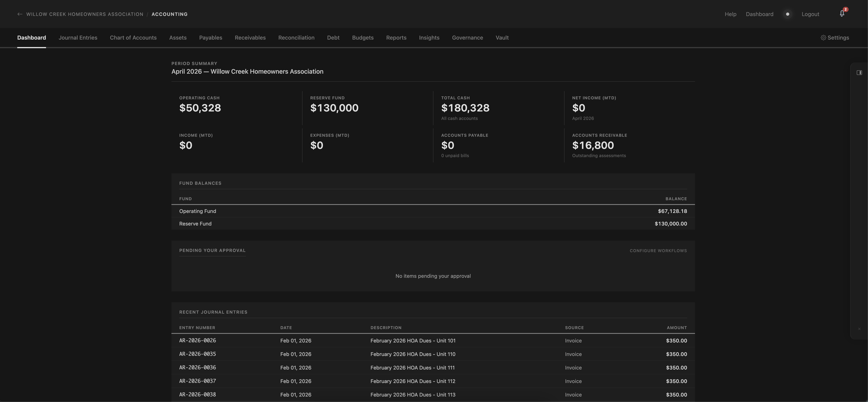Open the Chart of Accounts tab
Image resolution: width=868 pixels, height=402 pixels.
pos(133,38)
